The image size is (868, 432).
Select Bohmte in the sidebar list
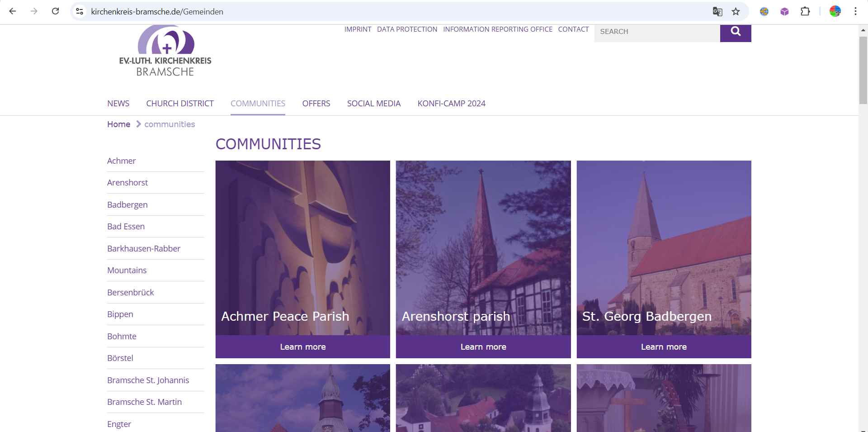(x=122, y=337)
